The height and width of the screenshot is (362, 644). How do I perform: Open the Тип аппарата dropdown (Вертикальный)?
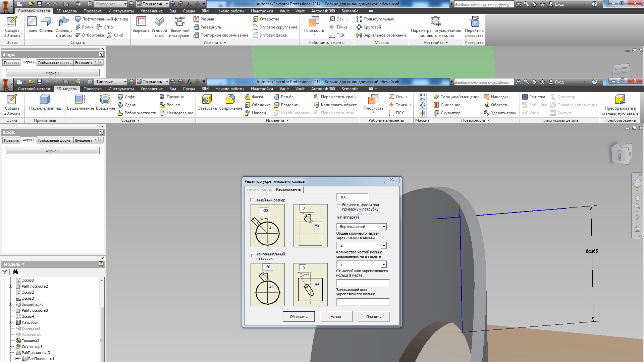click(384, 227)
